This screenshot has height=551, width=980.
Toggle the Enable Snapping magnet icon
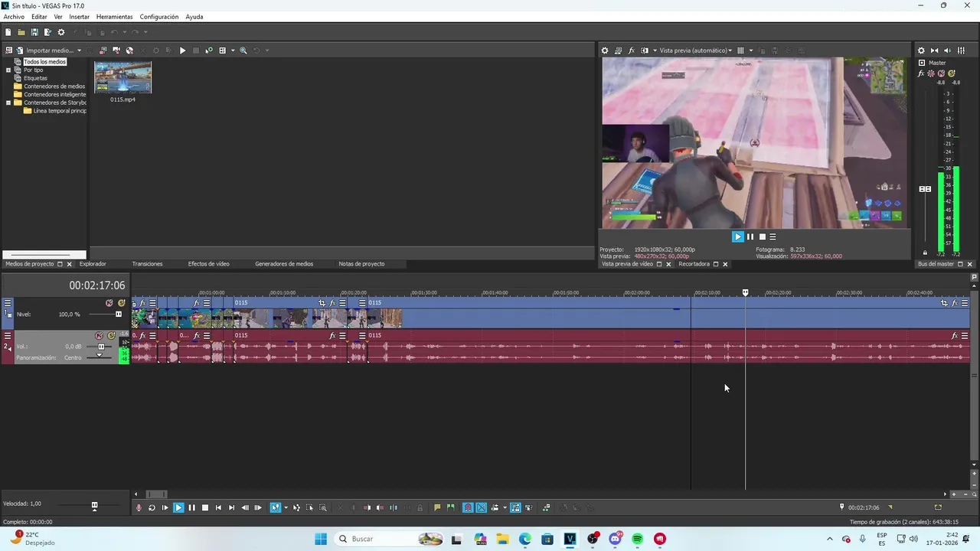point(468,507)
